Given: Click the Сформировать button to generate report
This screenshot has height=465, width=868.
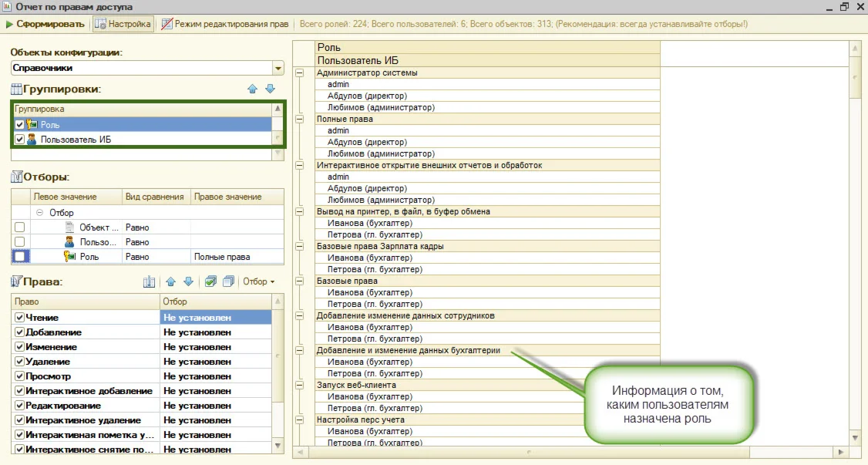Looking at the screenshot, I should click(45, 24).
